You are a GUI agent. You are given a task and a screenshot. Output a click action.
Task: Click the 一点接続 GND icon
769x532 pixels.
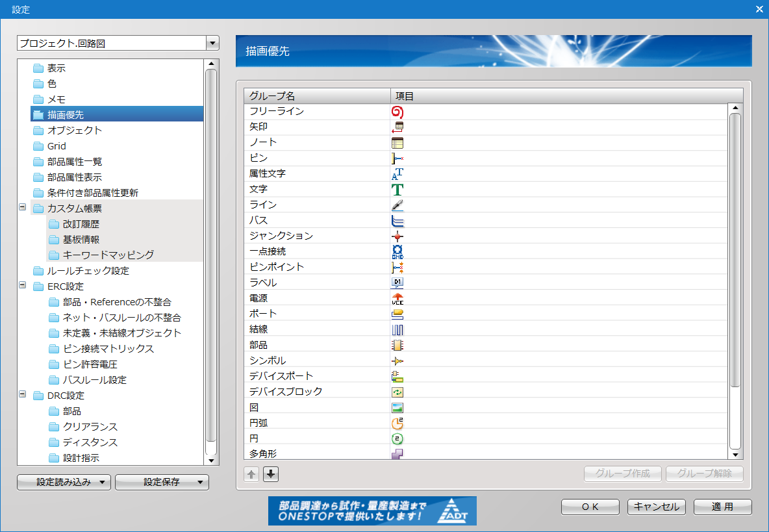[x=397, y=252]
